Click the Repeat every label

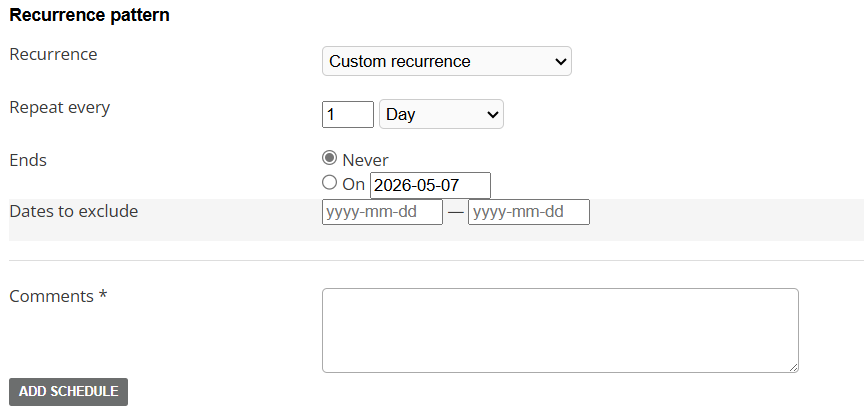click(x=59, y=107)
